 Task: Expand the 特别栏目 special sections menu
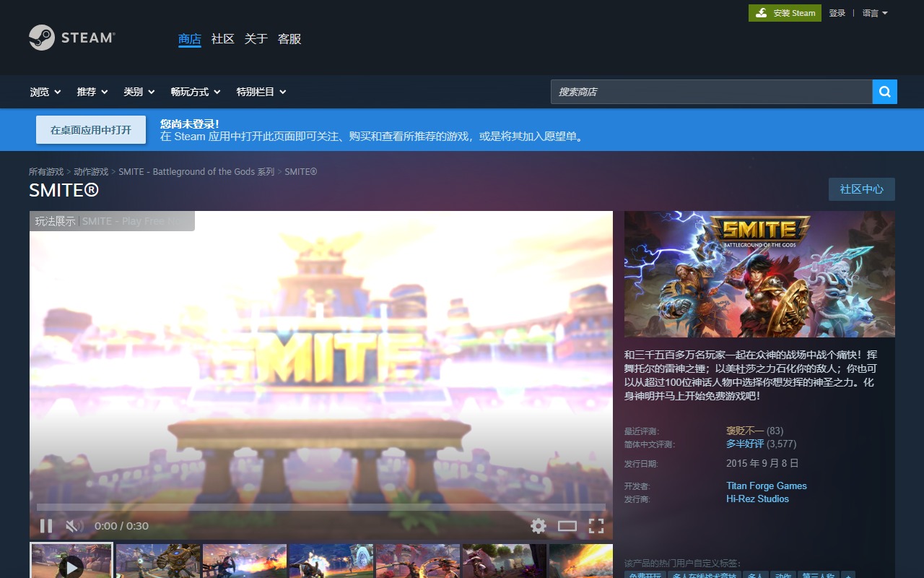(x=261, y=92)
